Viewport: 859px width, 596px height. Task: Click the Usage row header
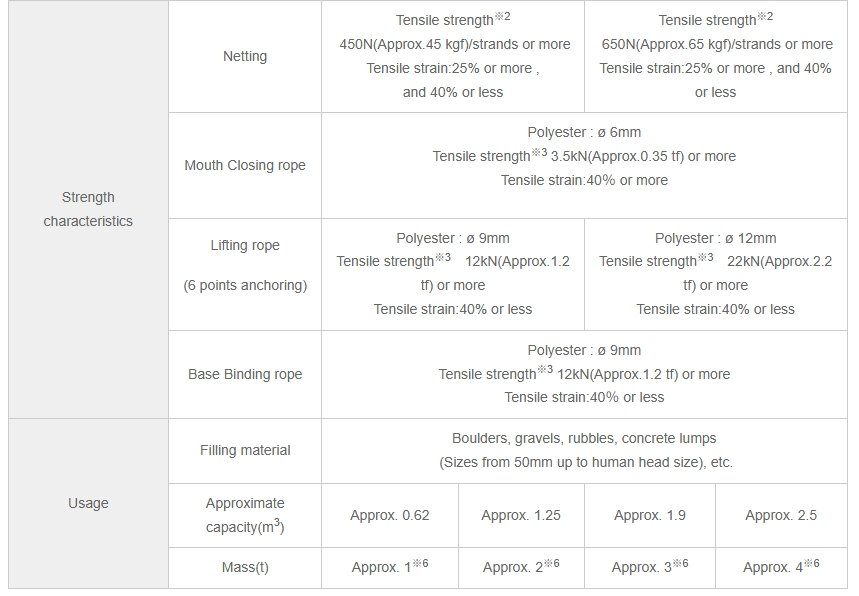tap(88, 503)
